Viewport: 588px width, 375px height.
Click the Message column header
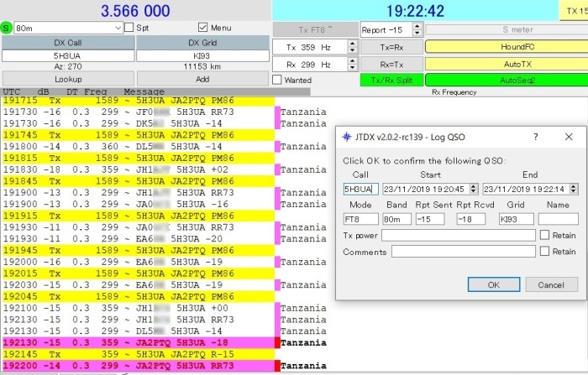pyautogui.click(x=144, y=91)
